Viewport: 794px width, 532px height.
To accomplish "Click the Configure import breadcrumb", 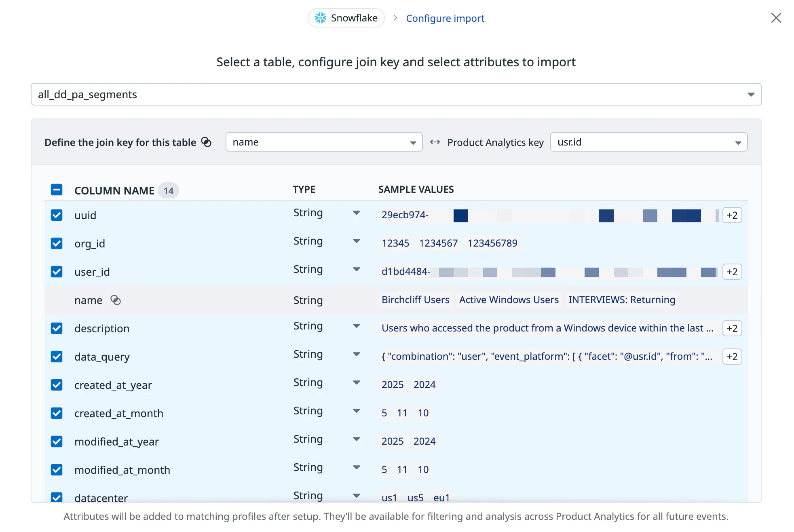I will pos(445,18).
